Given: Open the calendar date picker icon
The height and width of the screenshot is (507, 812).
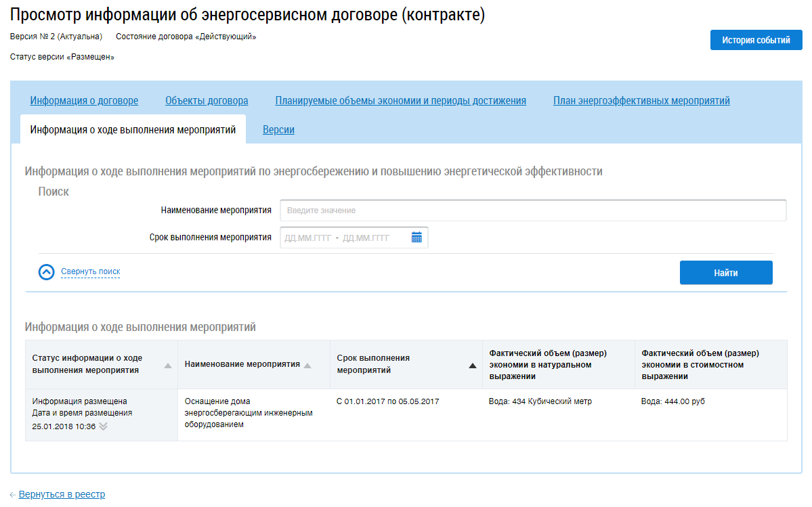Looking at the screenshot, I should pos(416,238).
